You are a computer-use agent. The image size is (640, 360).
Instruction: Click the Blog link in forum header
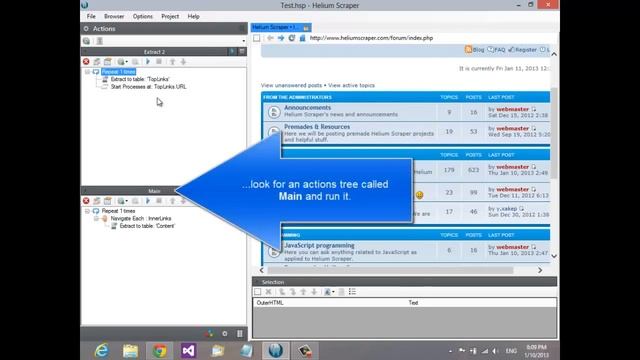[x=475, y=50]
